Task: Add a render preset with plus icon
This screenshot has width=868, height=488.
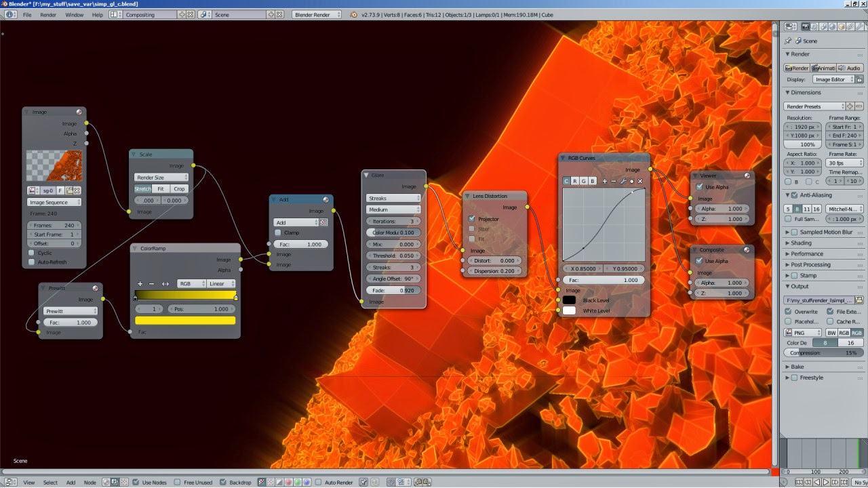Action: coord(850,106)
